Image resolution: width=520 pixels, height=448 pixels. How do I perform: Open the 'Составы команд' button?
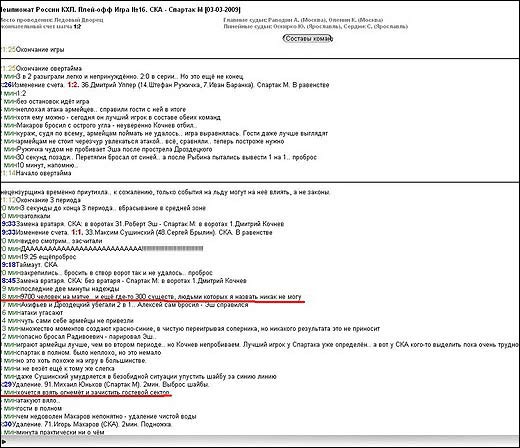308,39
